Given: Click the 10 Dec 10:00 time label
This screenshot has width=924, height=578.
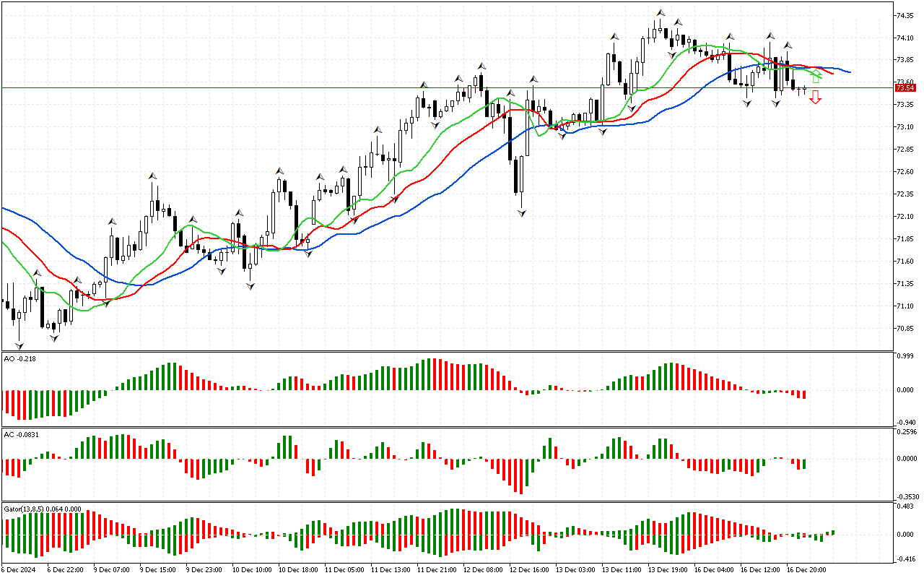Looking at the screenshot, I should click(x=250, y=570).
